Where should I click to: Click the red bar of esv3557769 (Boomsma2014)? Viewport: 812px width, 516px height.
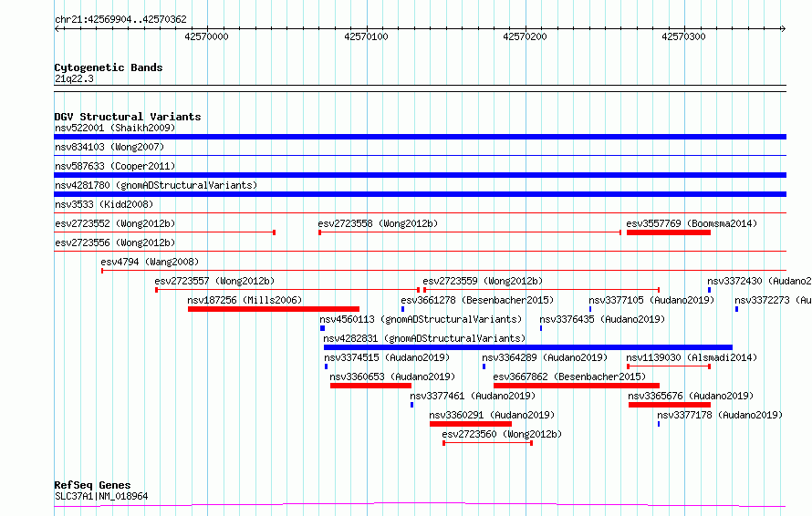(x=669, y=232)
